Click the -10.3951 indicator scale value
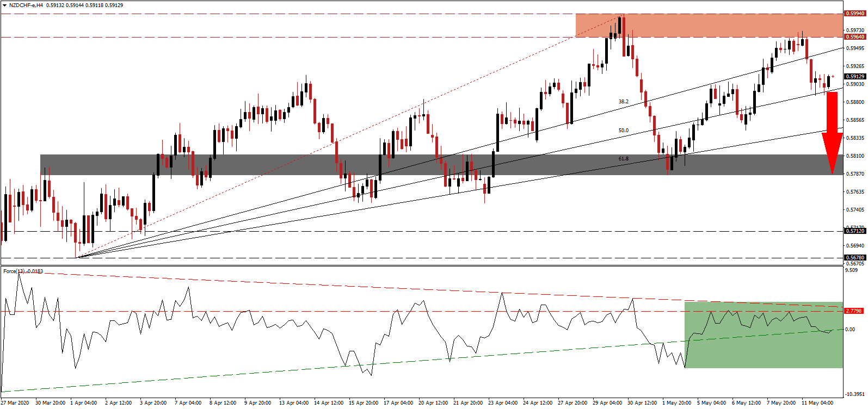Viewport: 868px width, 409px height. point(854,394)
